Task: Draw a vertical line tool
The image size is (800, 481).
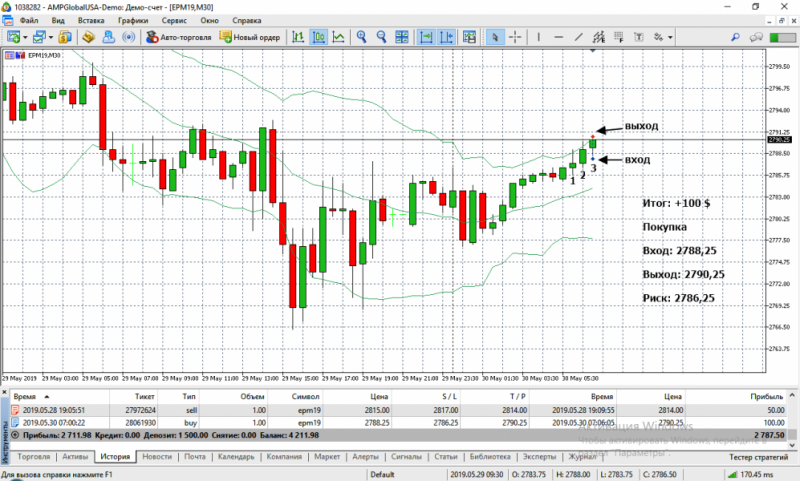Action: (x=538, y=37)
